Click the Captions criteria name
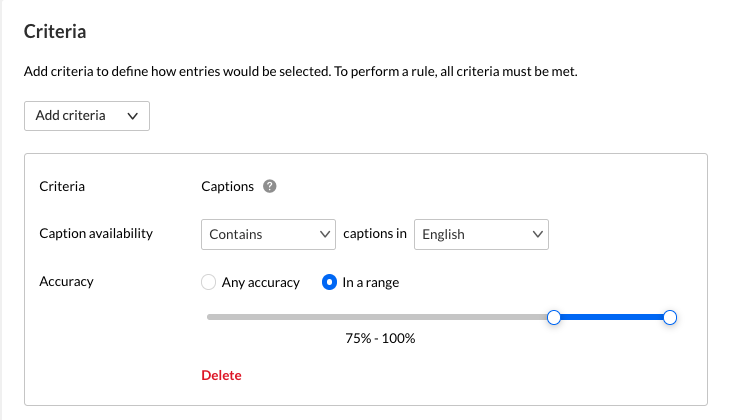 [x=227, y=186]
